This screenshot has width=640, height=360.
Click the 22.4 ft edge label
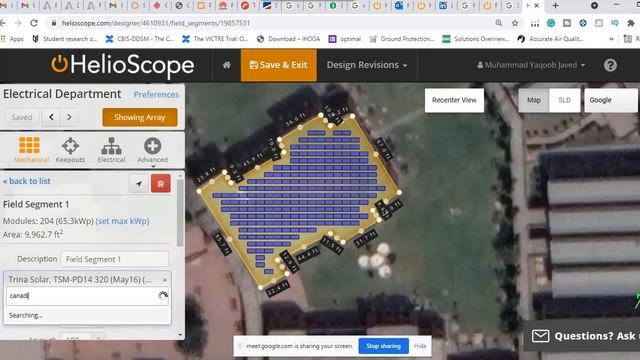[x=278, y=289]
